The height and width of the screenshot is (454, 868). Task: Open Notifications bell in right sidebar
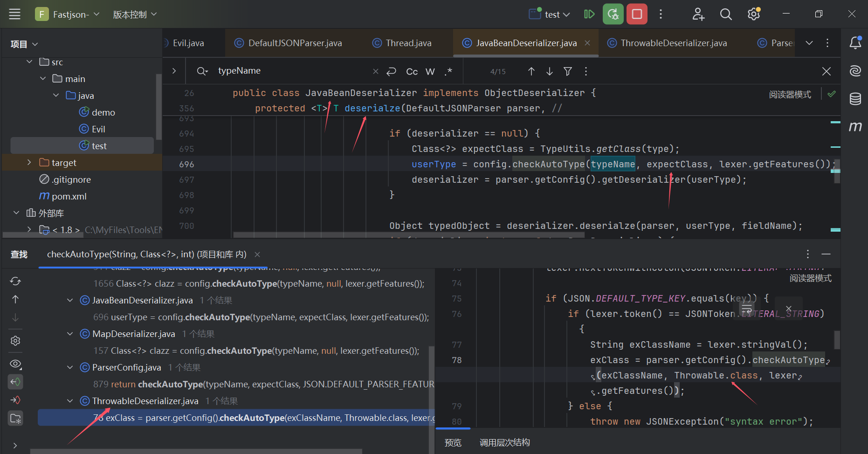(855, 43)
